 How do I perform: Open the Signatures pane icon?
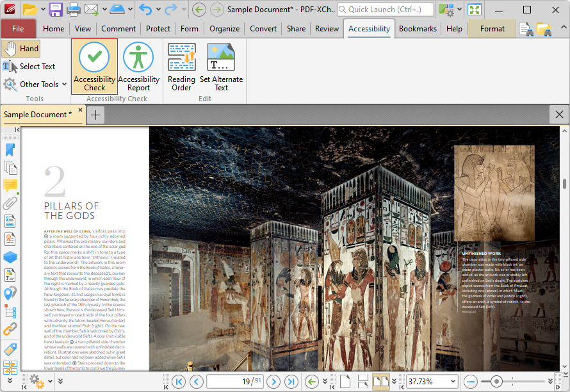click(10, 240)
